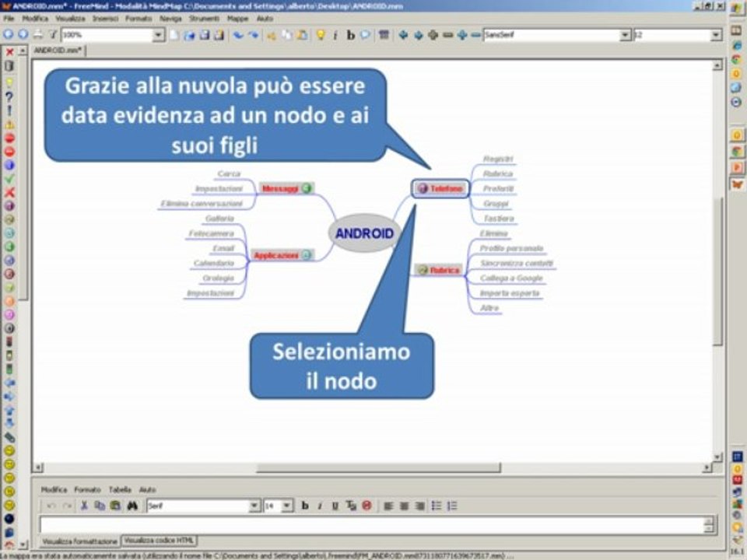Open the Mappe menu
Image resolution: width=747 pixels, height=560 pixels.
coord(238,19)
